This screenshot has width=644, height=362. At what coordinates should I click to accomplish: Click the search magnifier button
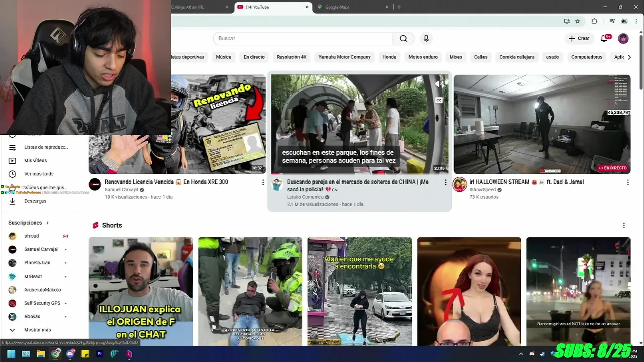point(404,39)
